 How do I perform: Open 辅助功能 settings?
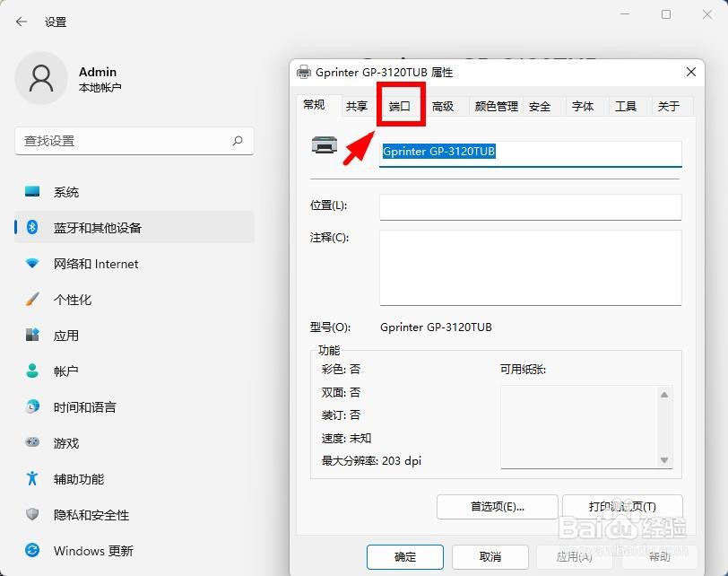pyautogui.click(x=134, y=478)
